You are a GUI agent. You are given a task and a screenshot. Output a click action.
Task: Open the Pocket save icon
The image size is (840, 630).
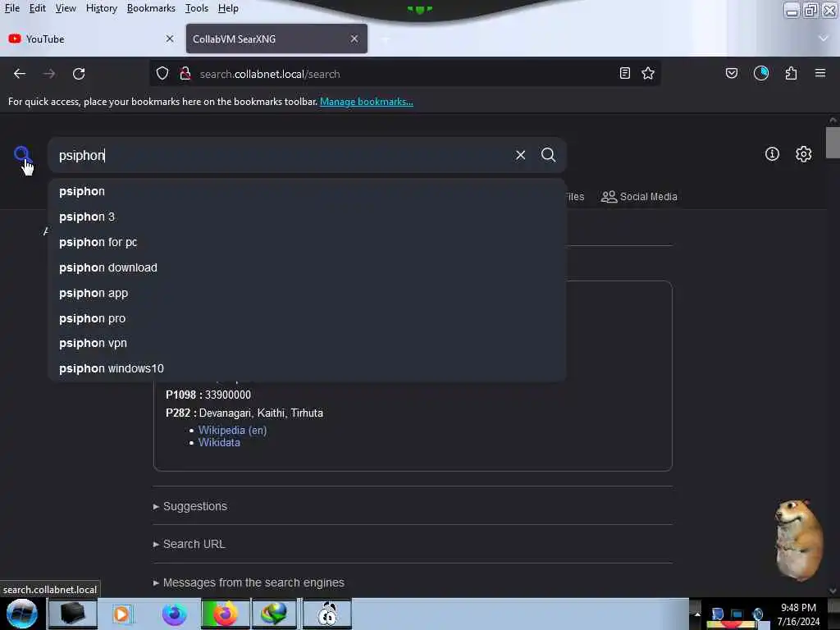(731, 73)
